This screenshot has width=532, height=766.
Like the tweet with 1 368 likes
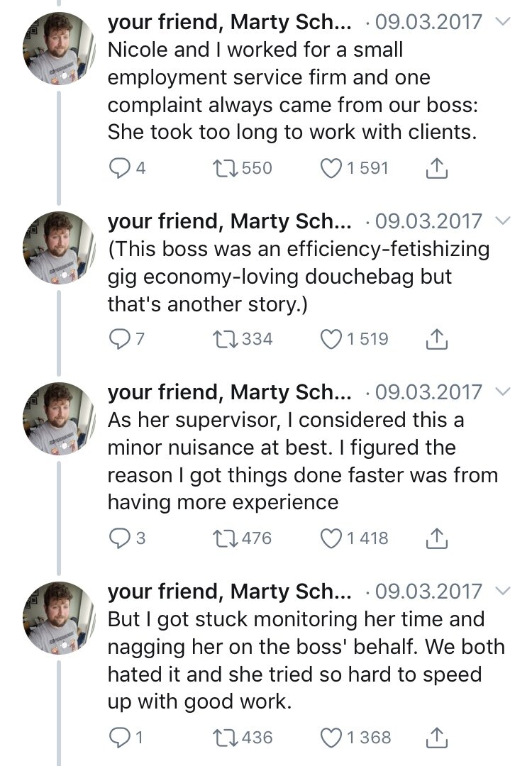pos(331,738)
